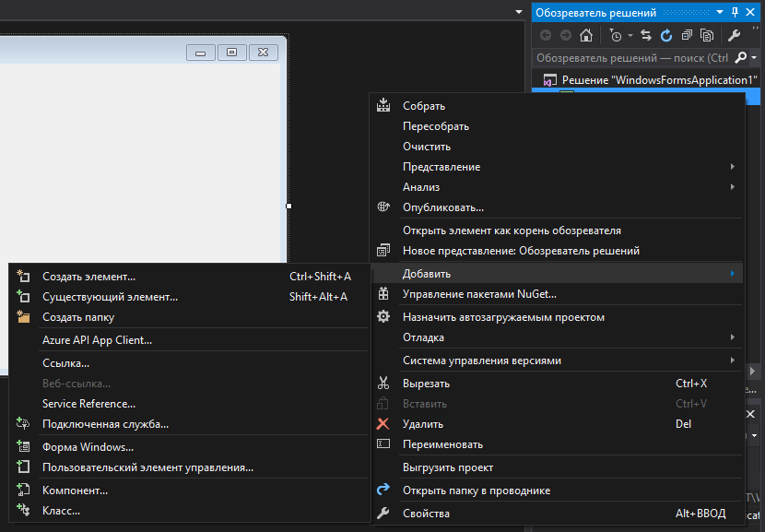Open Properties with the wrench toolbar icon
Screen dimensions: 765x532
click(734, 35)
